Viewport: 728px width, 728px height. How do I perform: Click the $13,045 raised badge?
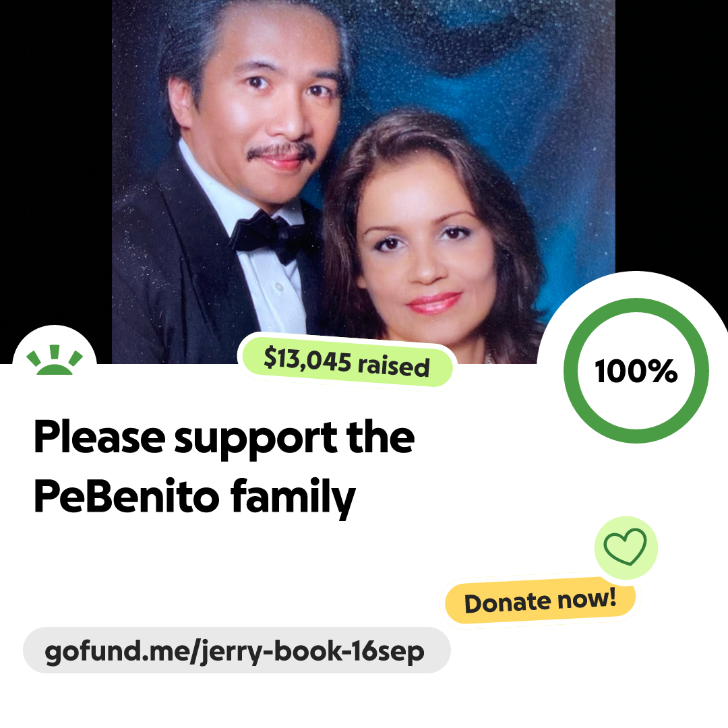(347, 362)
